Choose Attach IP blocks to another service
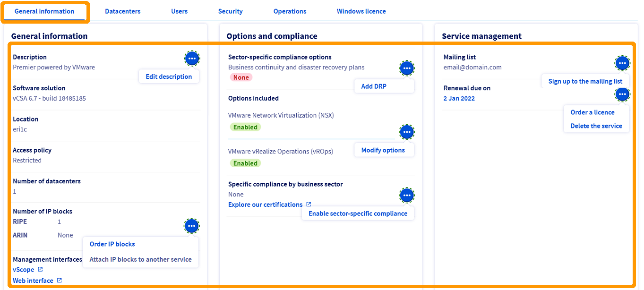The height and width of the screenshot is (290, 644). tap(140, 259)
